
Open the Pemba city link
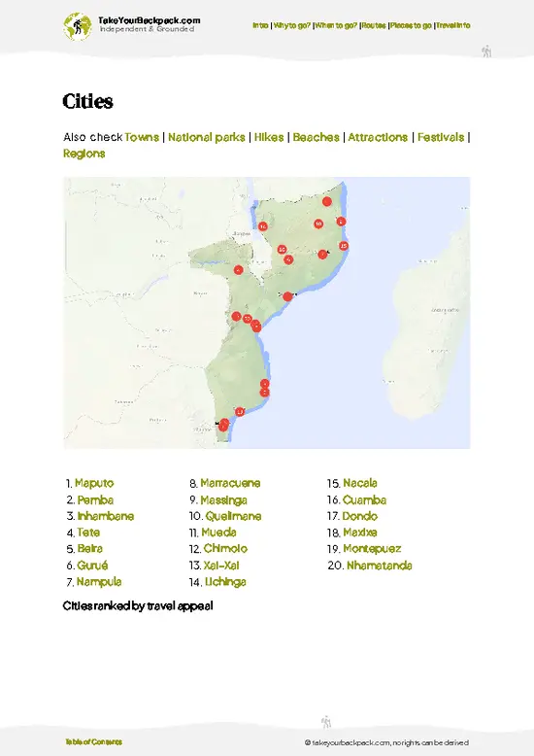click(95, 500)
